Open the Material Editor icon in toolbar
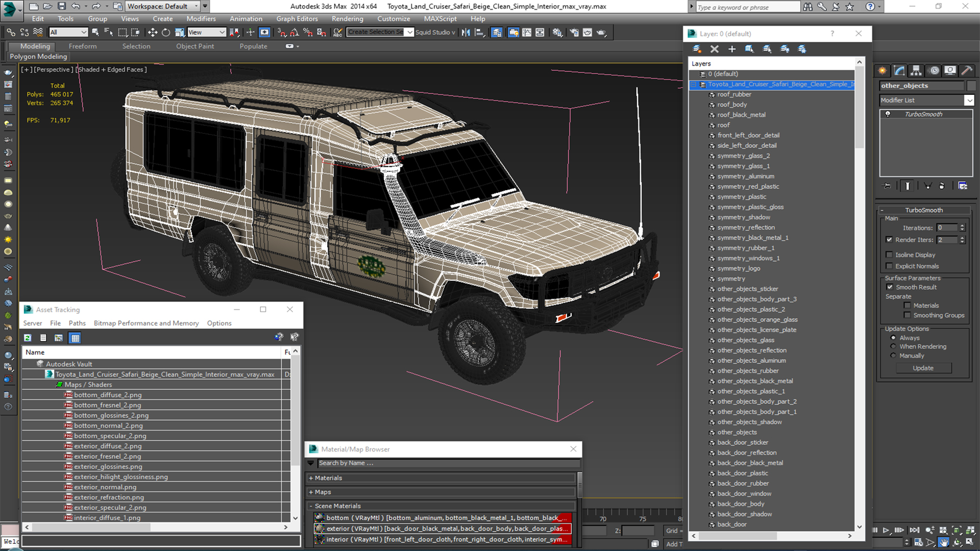 [557, 32]
